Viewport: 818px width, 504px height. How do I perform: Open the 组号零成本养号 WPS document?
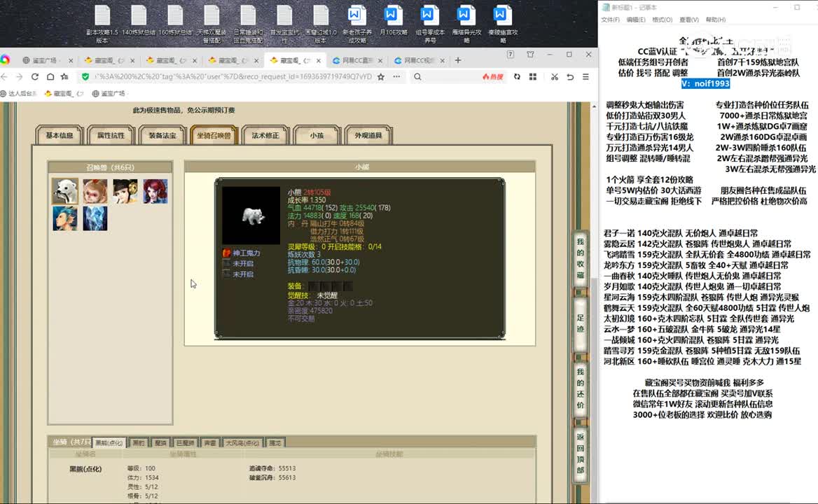pos(430,24)
